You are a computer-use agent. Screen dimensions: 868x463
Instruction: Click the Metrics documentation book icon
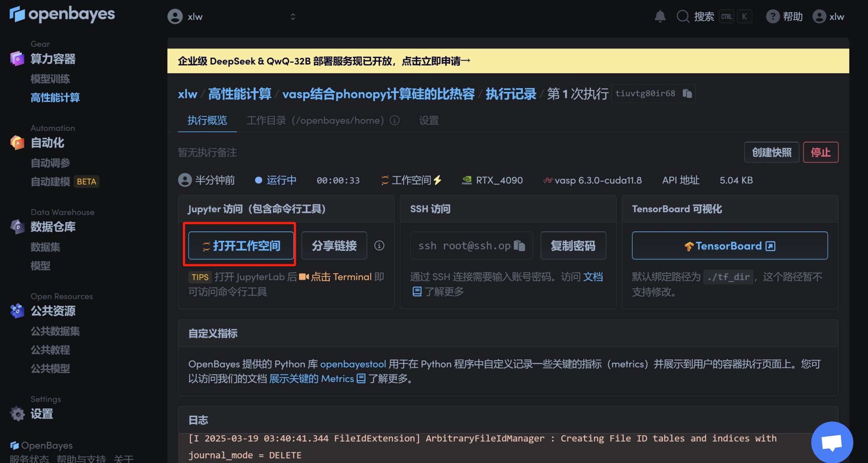[361, 379]
